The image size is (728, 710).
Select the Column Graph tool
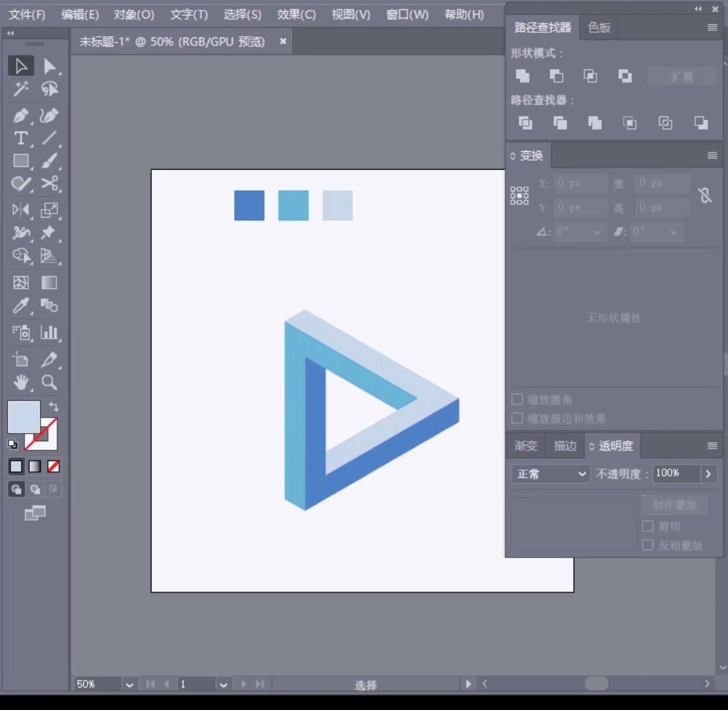(49, 332)
